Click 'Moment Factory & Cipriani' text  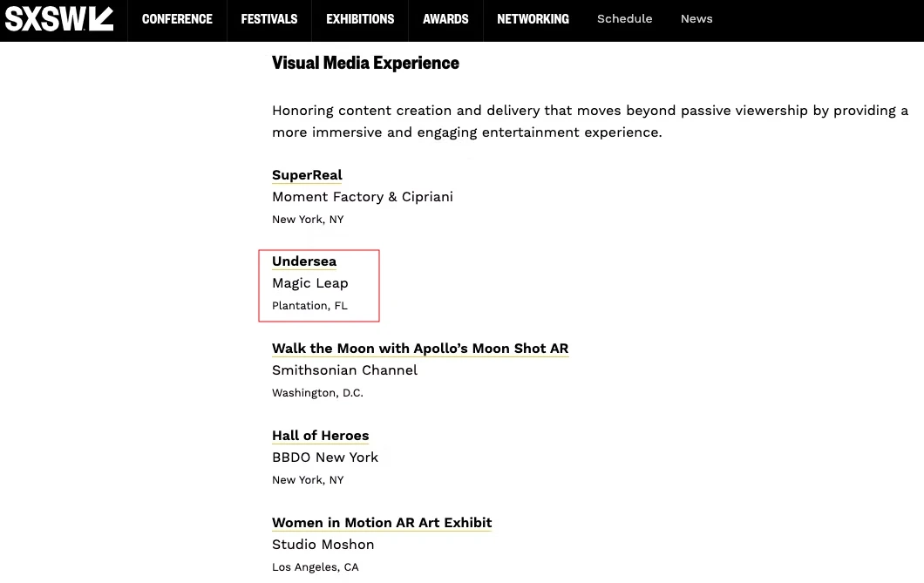point(363,197)
